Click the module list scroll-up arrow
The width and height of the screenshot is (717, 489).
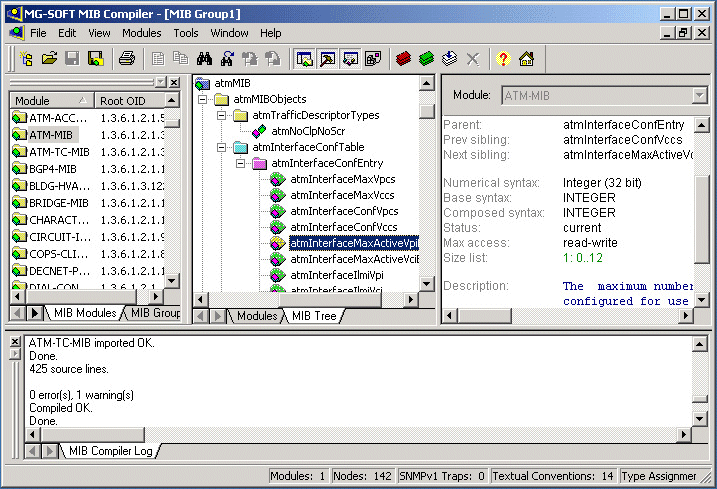pos(172,100)
